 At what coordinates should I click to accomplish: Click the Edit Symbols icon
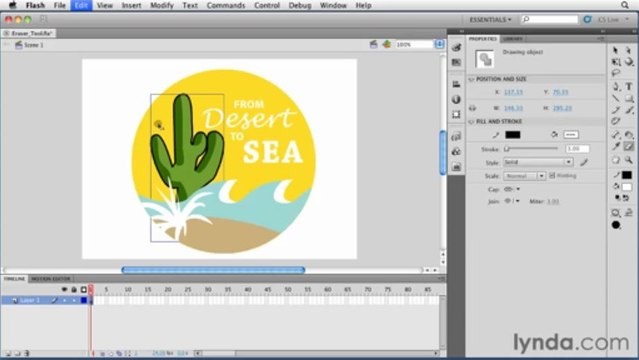[x=387, y=44]
